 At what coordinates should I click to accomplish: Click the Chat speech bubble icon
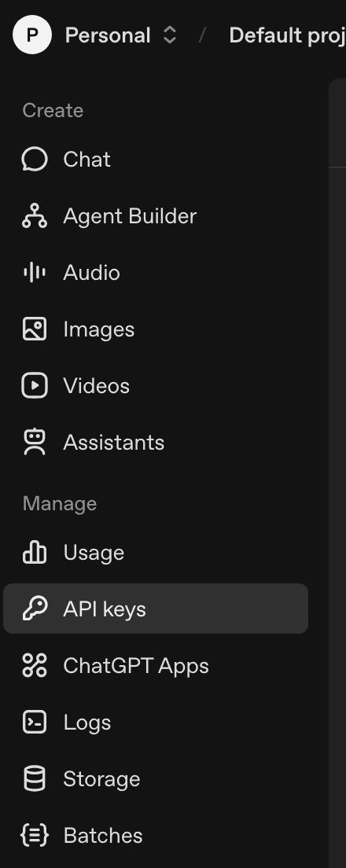35,160
